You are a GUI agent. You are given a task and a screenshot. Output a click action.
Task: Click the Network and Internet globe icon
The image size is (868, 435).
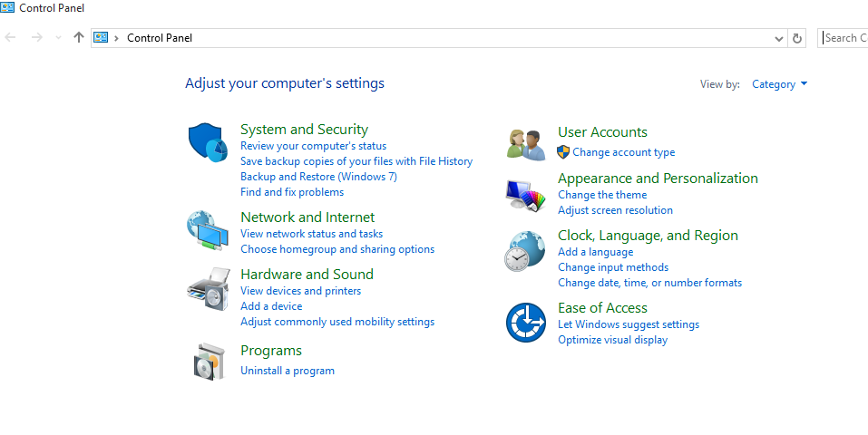pos(207,231)
